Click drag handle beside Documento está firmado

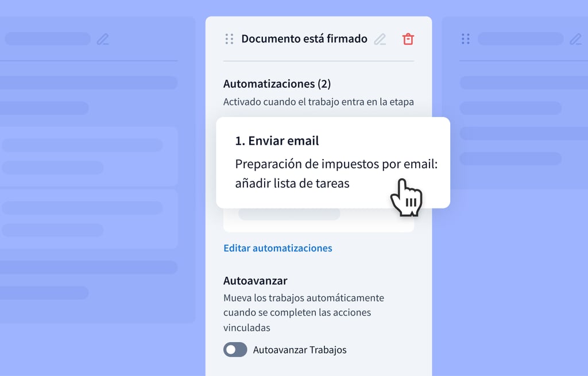click(x=229, y=39)
